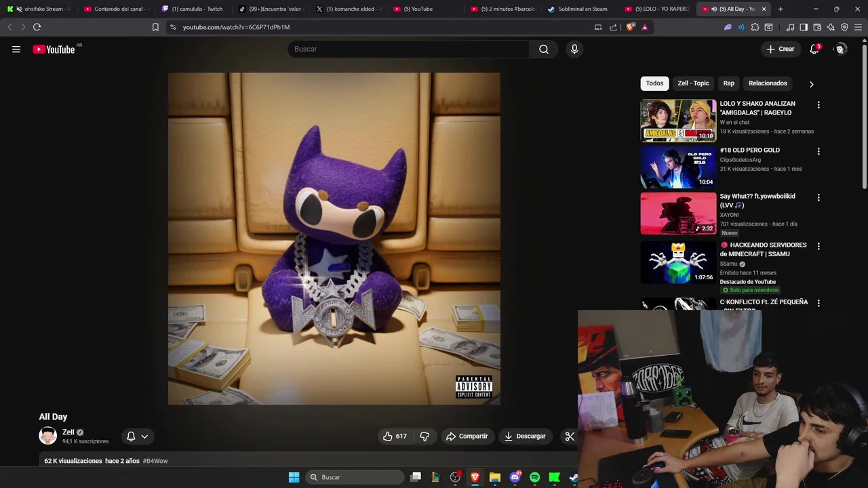The width and height of the screenshot is (868, 488).
Task: Open File Explorer from the taskbar
Action: [x=495, y=477]
